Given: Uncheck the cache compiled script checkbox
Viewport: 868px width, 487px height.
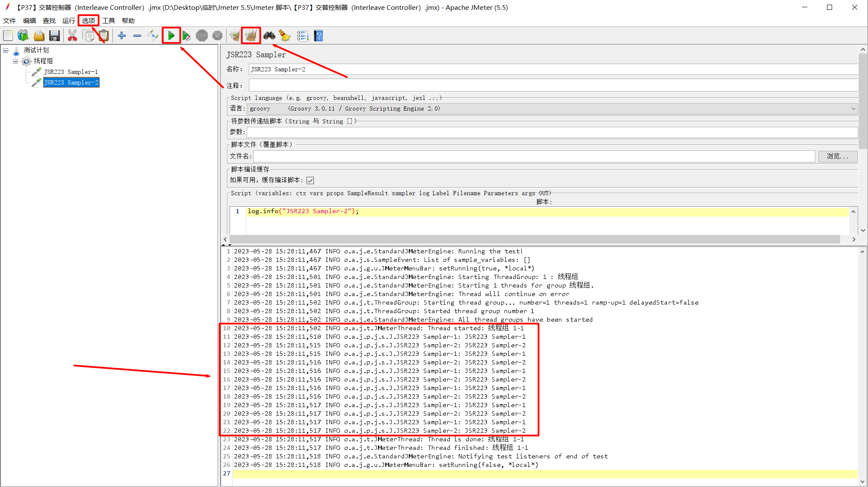Looking at the screenshot, I should pos(310,180).
